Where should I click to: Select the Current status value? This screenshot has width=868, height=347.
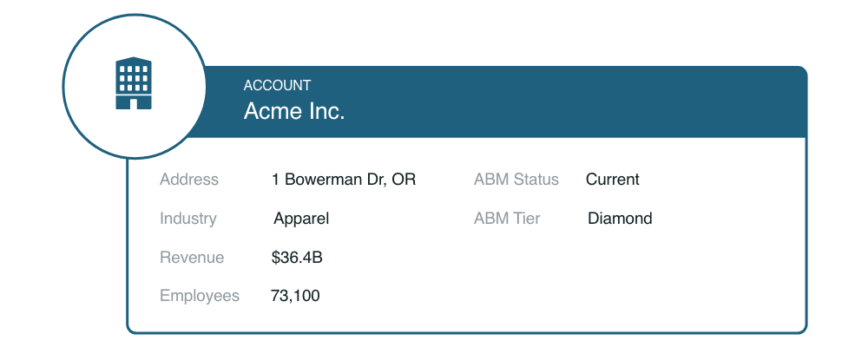[x=612, y=180]
